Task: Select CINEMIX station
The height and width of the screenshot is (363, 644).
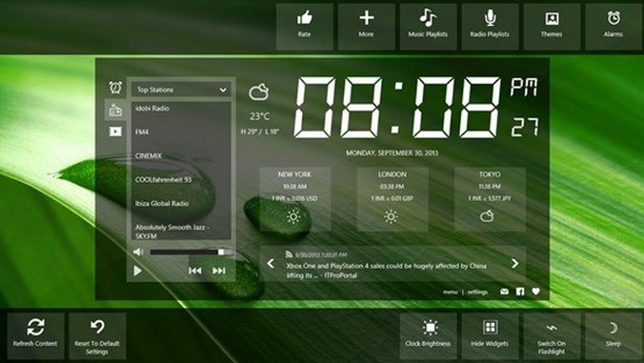Action: (181, 156)
